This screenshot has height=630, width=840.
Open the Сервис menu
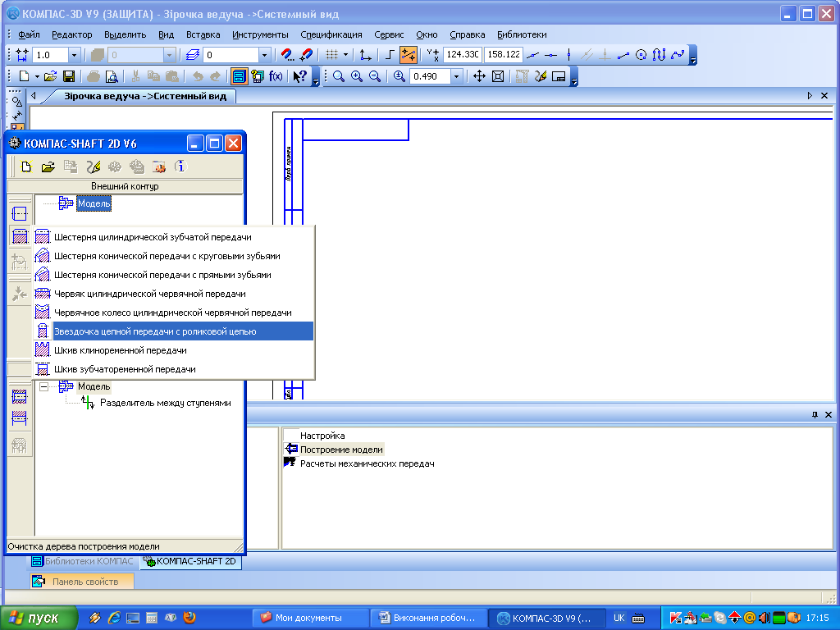coord(389,34)
